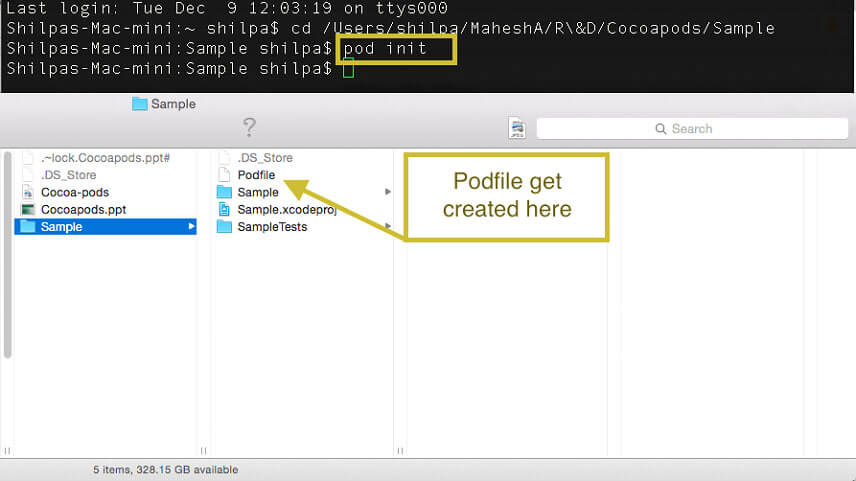The image size is (856, 481).
Task: Select Cocoapods.ppt file
Action: [83, 210]
